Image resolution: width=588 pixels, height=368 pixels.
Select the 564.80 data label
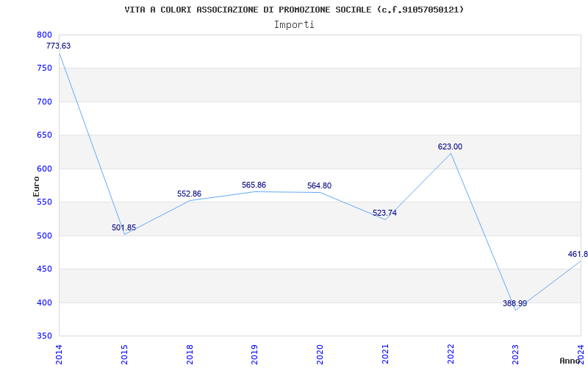[319, 186]
